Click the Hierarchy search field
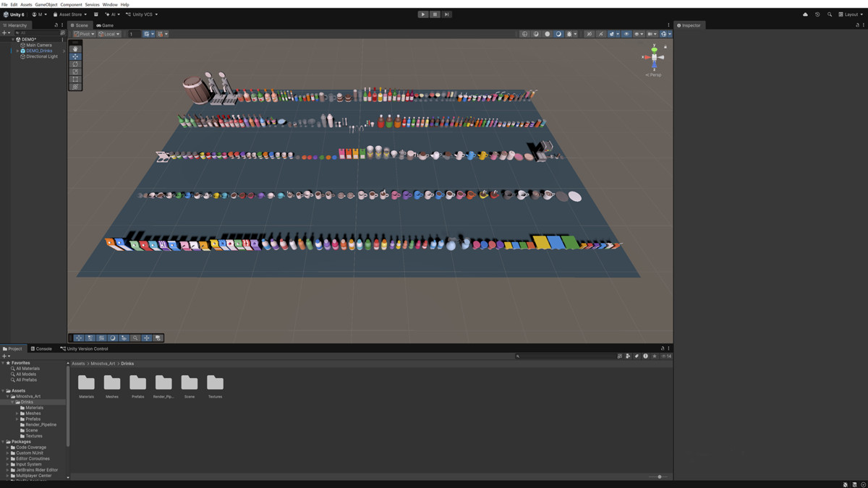This screenshot has height=488, width=868. pyautogui.click(x=38, y=33)
